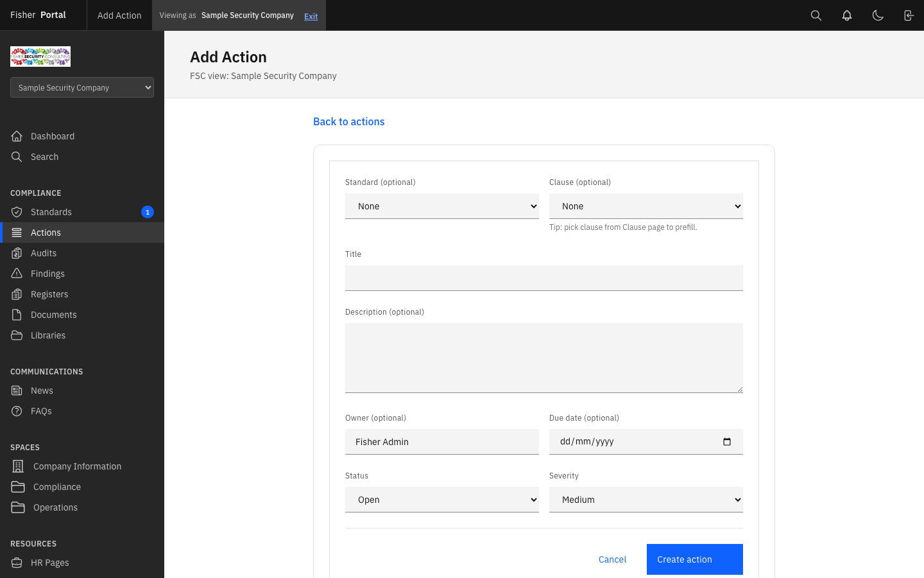
Task: Toggle dark mode with the moon icon
Action: [x=878, y=15]
